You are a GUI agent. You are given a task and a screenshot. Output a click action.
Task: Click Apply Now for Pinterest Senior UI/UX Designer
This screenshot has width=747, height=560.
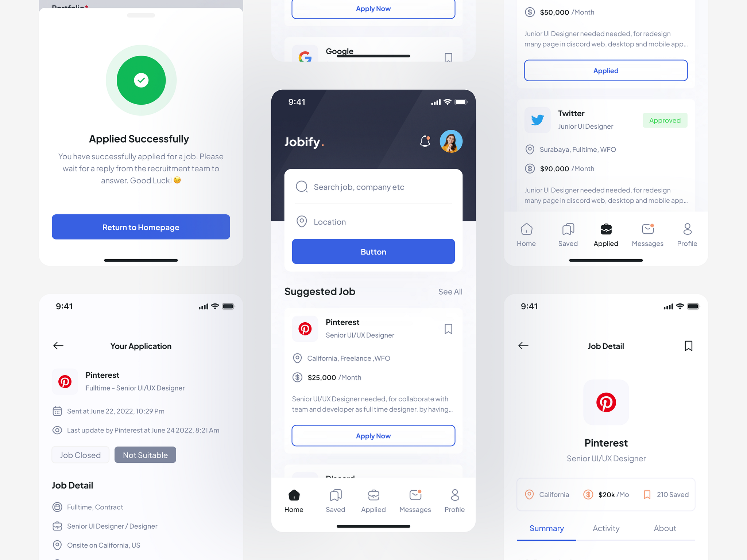point(373,435)
